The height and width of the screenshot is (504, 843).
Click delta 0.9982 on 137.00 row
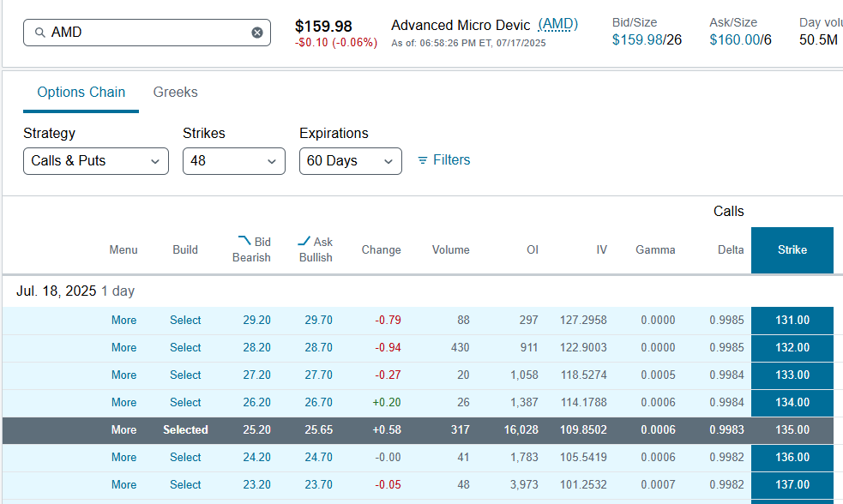(x=727, y=484)
